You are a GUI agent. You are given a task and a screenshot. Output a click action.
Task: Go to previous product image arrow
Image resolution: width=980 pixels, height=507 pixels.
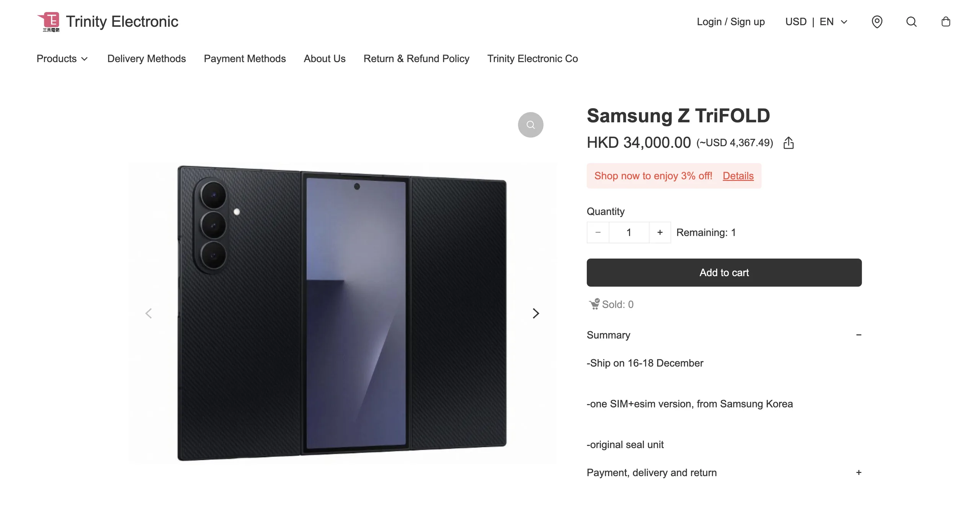[x=149, y=314]
